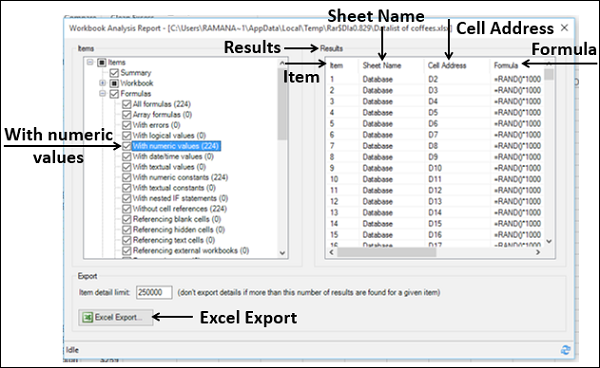Select Without cell references (224) item

(x=179, y=209)
